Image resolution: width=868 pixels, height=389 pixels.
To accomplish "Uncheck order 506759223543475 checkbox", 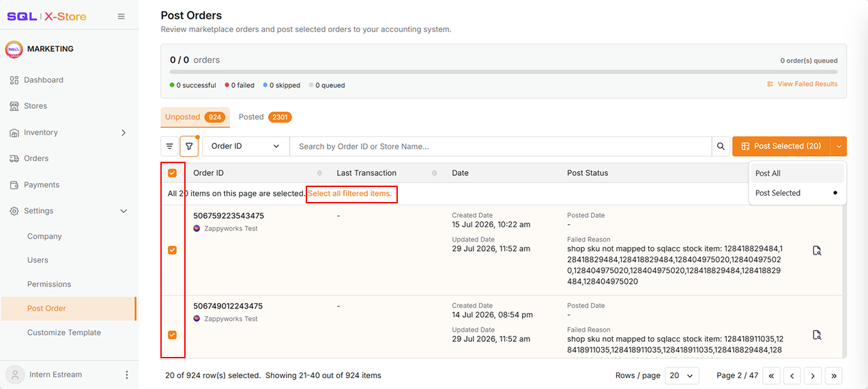I will (x=172, y=250).
